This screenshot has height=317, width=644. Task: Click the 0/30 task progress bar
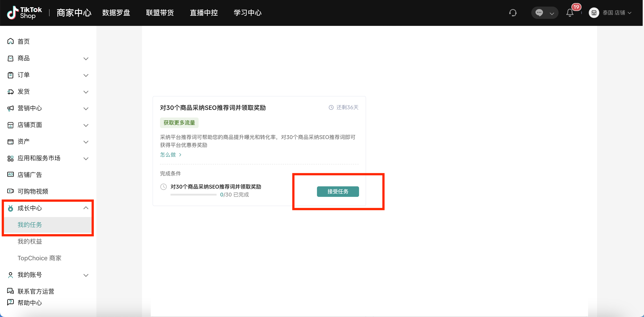coord(193,195)
